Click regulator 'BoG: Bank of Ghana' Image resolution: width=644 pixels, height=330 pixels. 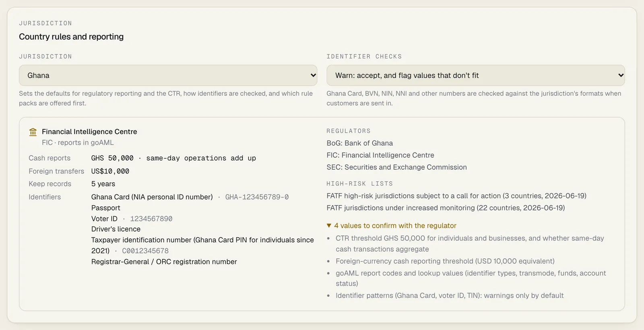(x=359, y=143)
